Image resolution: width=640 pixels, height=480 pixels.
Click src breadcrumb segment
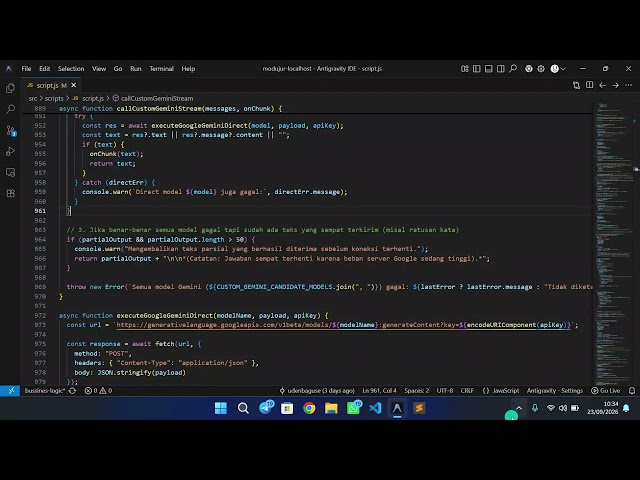pos(33,98)
